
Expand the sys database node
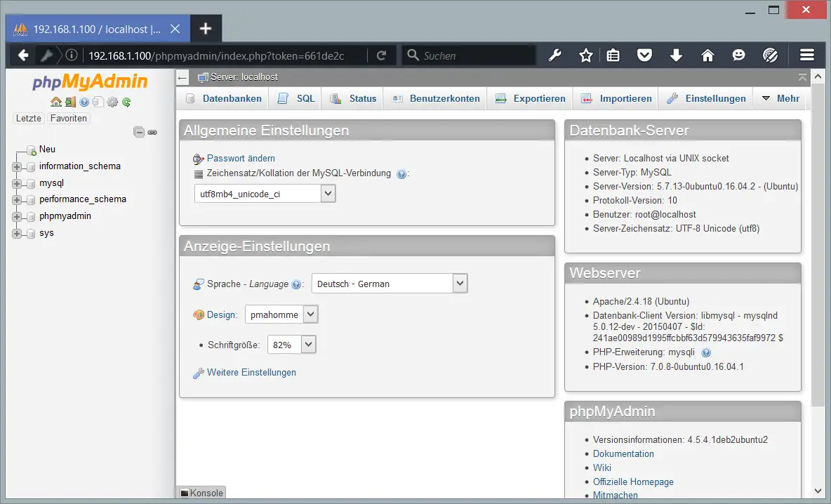16,233
